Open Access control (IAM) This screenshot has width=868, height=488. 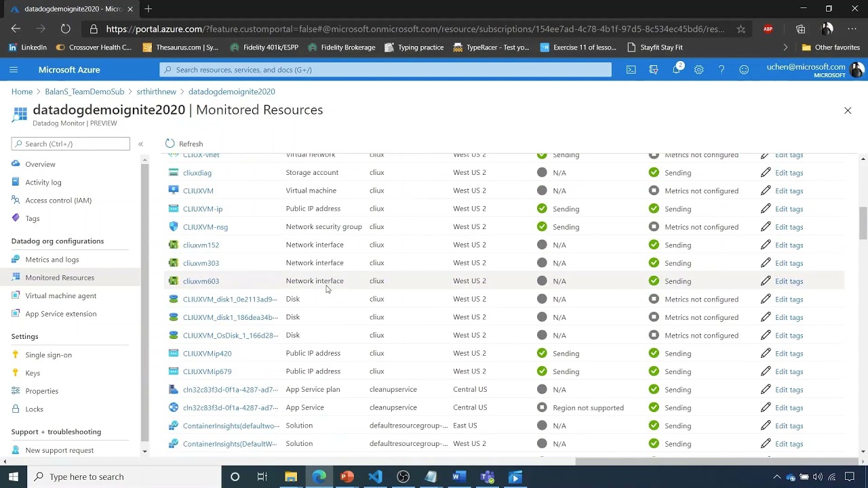tap(58, 201)
